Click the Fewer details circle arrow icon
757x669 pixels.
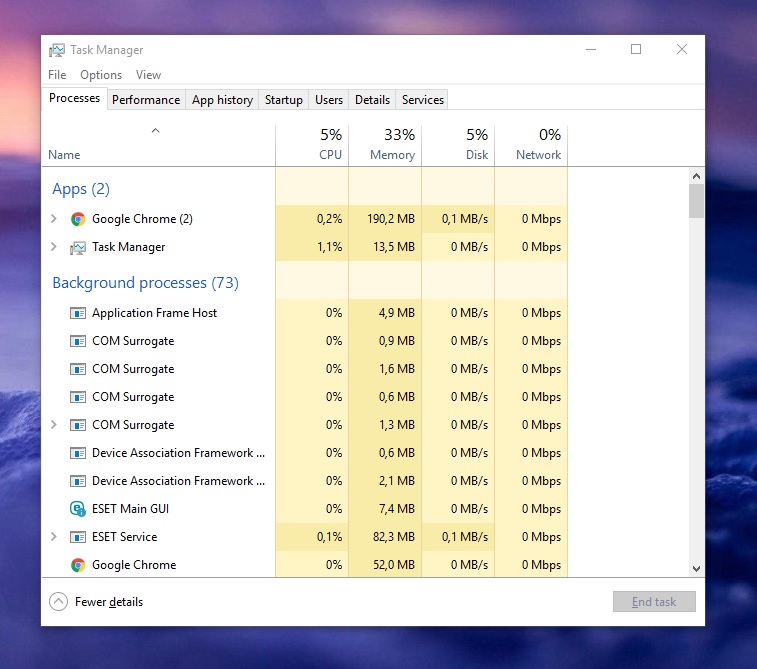pos(58,602)
